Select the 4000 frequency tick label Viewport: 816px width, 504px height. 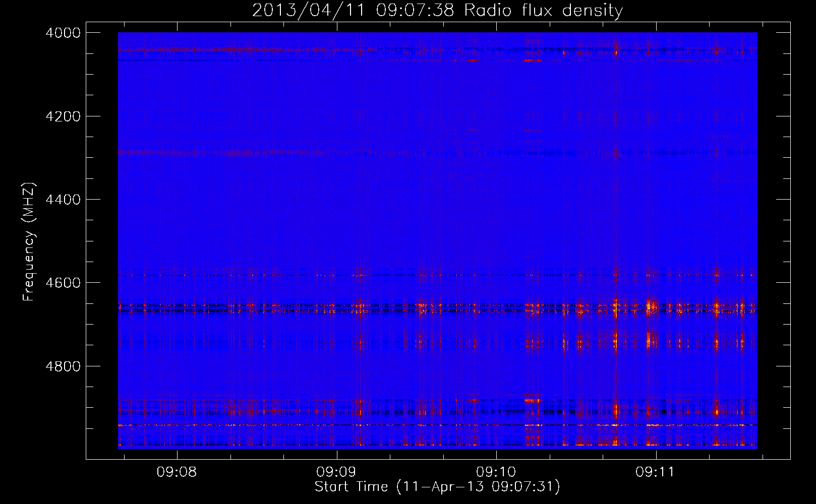63,33
